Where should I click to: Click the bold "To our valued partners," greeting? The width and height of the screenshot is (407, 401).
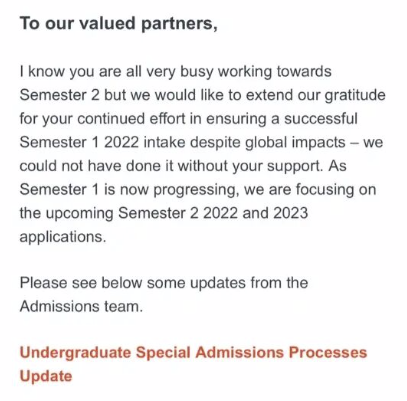(x=119, y=24)
